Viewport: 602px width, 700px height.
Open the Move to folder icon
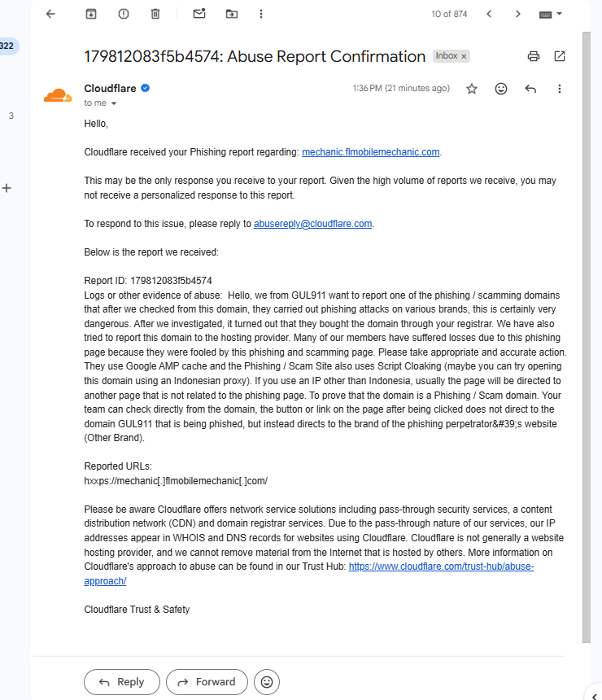(x=232, y=14)
